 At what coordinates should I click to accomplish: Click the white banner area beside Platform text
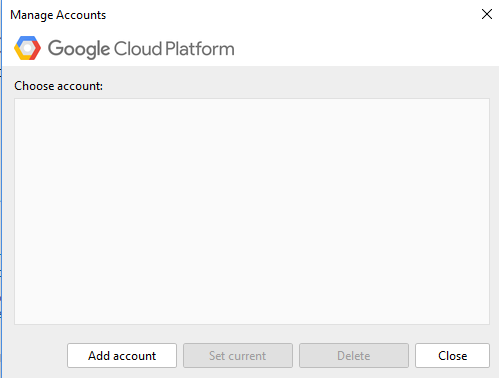[x=367, y=49]
